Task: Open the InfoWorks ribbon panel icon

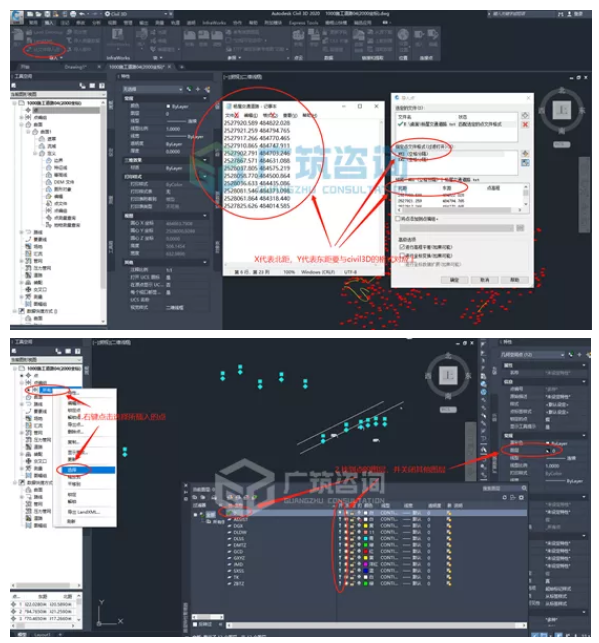Action: click(118, 35)
